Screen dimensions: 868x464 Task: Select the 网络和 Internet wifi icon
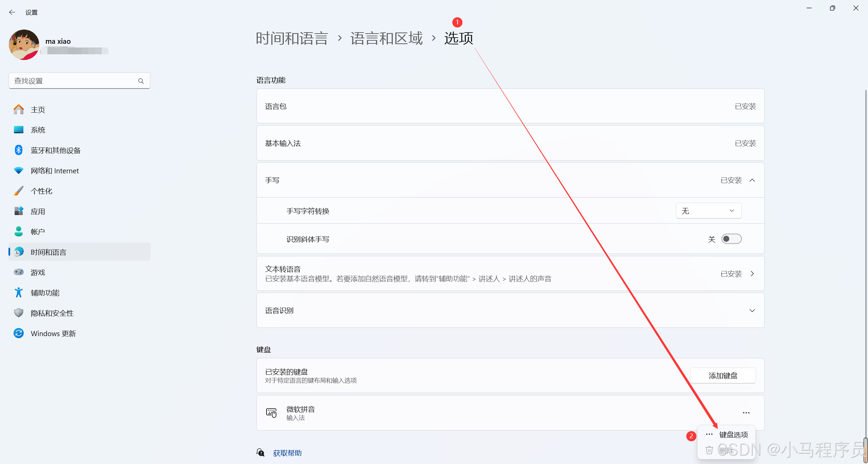(19, 170)
